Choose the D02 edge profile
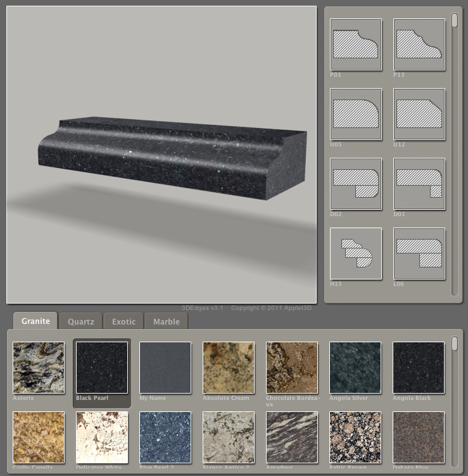Viewport: 468px width, 476px height. tap(356, 184)
